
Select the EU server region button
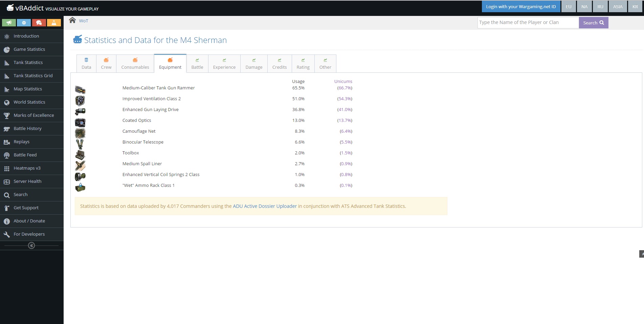click(x=569, y=7)
